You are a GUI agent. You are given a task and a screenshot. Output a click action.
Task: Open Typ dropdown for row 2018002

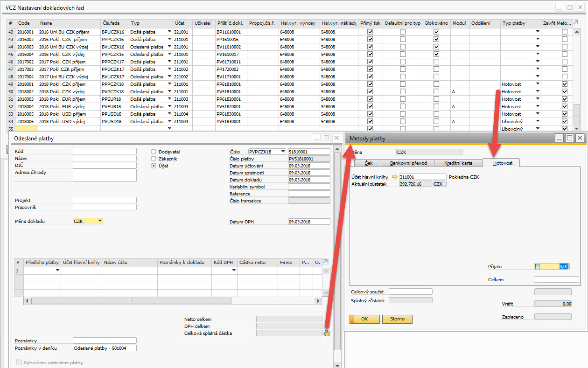[170, 91]
